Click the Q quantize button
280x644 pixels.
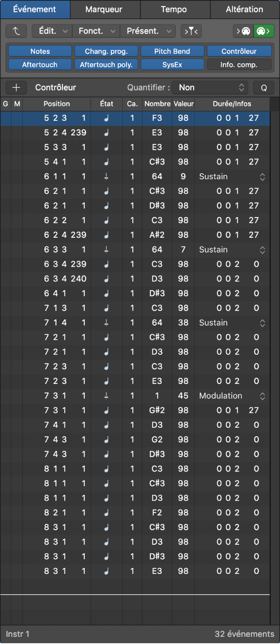(264, 88)
